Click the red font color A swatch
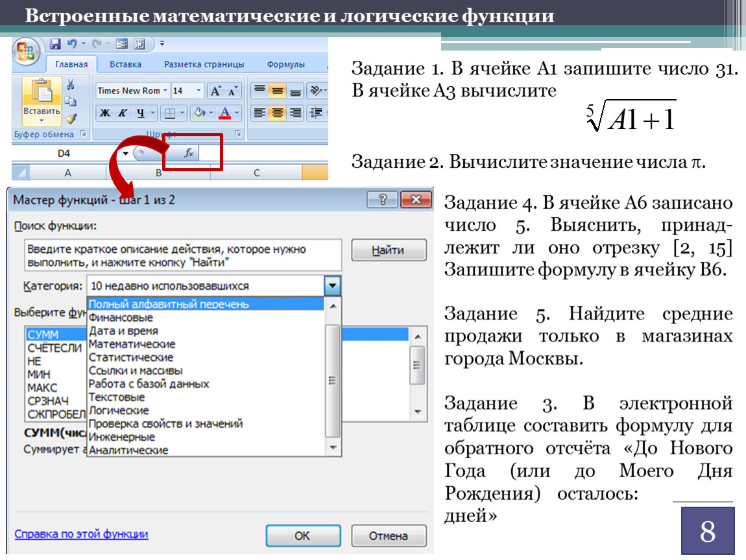 (225, 113)
